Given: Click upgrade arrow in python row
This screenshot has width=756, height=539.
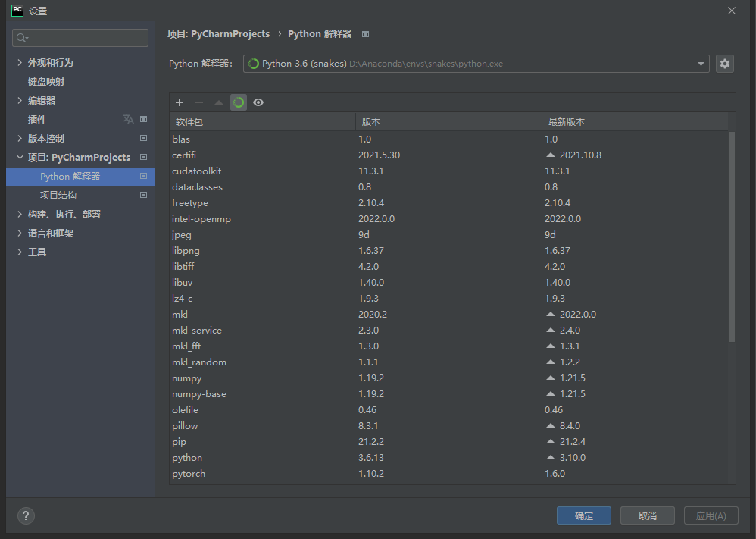Looking at the screenshot, I should coord(551,457).
